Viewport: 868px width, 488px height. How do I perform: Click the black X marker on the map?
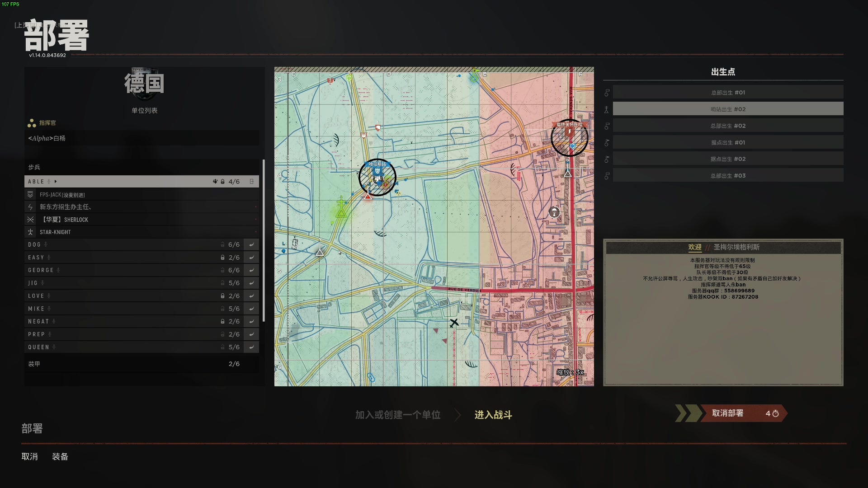pos(454,323)
